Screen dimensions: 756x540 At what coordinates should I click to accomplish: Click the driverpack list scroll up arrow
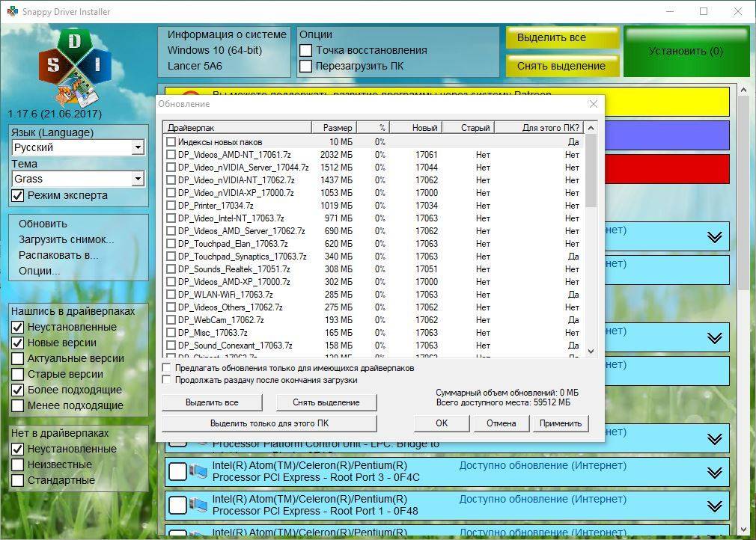point(591,128)
